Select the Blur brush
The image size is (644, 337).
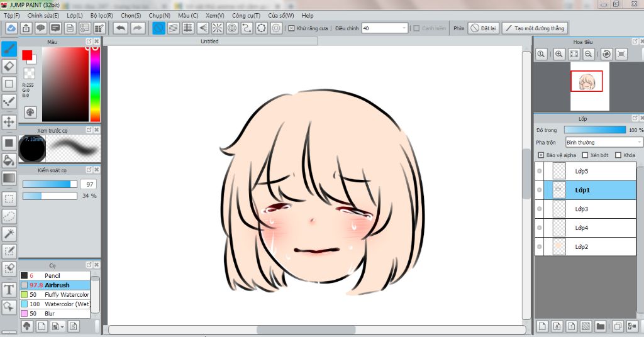click(x=55, y=314)
